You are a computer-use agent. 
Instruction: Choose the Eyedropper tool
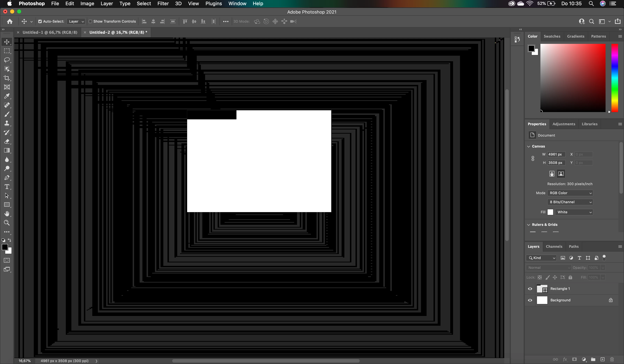click(7, 96)
